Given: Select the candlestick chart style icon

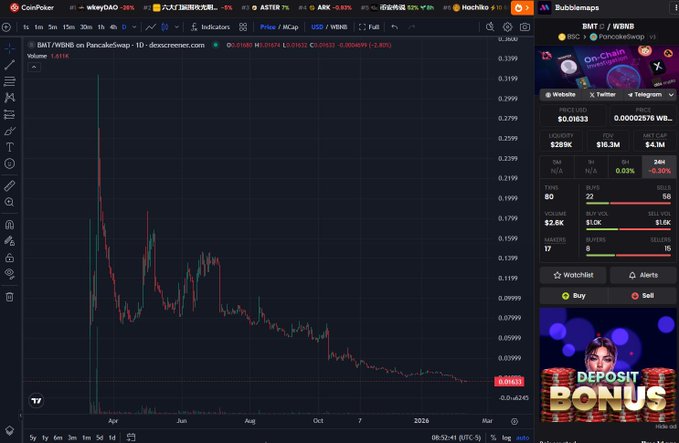Looking at the screenshot, I should pyautogui.click(x=165, y=27).
